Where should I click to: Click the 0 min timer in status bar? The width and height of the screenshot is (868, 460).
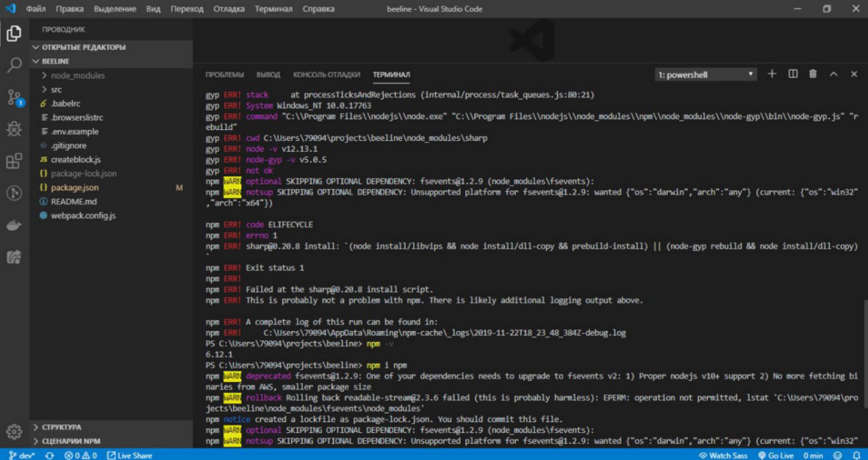pos(813,455)
